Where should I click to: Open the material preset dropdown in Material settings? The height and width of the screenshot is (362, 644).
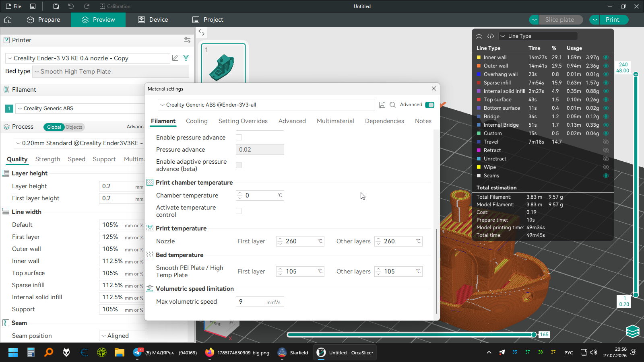pyautogui.click(x=266, y=105)
